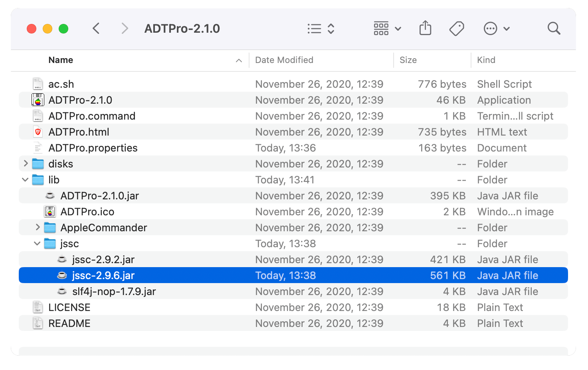This screenshot has height=370, width=588.
Task: Click the jssc-2.9.6.jar Java icon
Action: (62, 275)
